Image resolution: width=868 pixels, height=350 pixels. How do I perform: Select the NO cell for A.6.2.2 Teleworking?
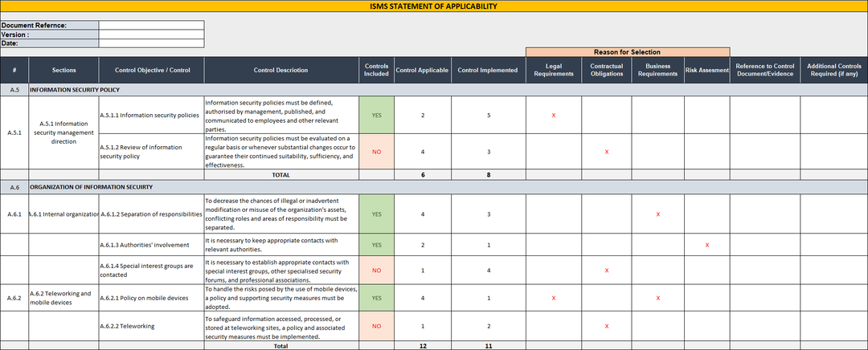[376, 326]
